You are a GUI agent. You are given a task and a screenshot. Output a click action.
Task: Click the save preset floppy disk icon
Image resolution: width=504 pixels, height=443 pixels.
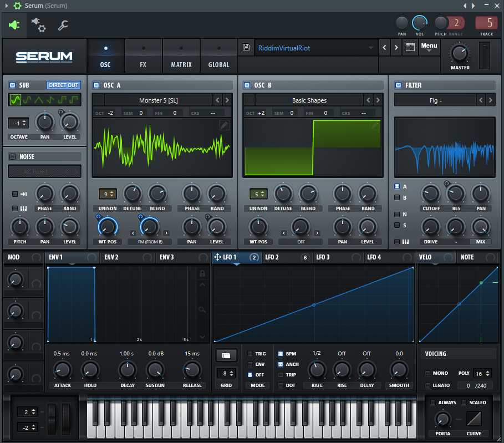click(x=246, y=48)
